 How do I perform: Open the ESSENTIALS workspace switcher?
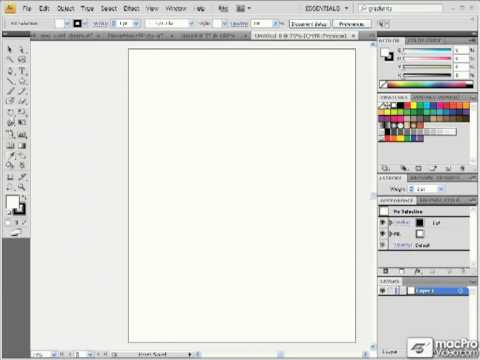(326, 8)
